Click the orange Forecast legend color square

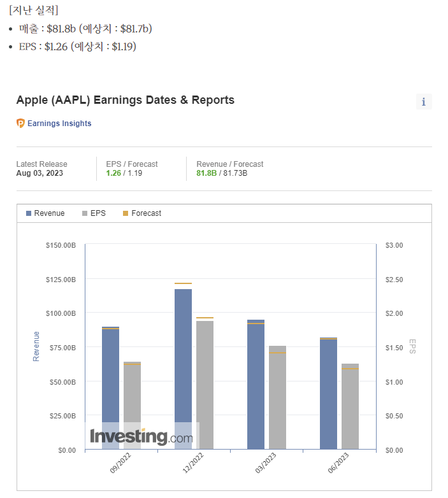(x=126, y=213)
